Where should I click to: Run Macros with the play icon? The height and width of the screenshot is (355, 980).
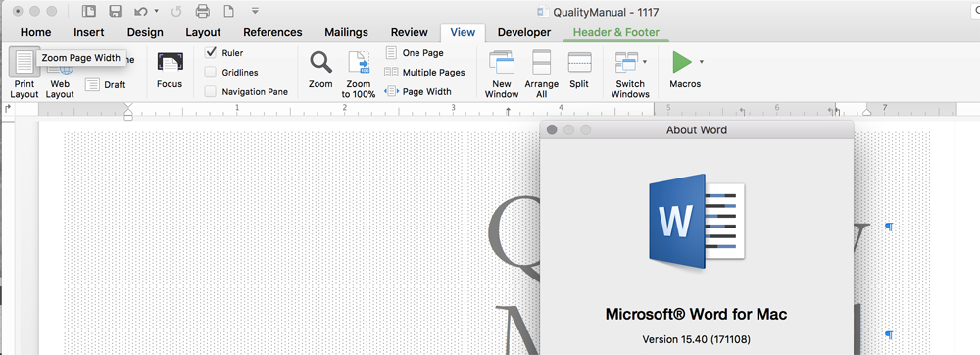click(x=682, y=62)
